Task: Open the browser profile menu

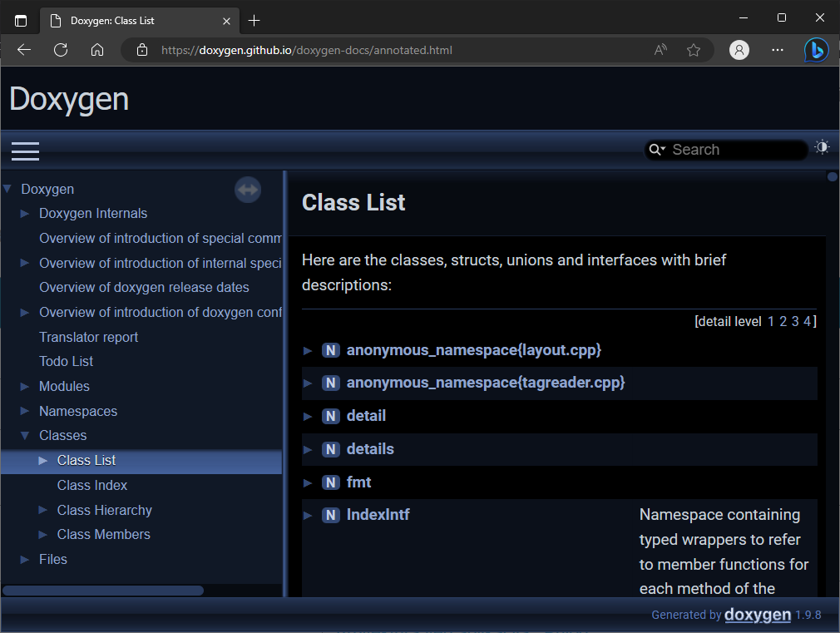Action: [739, 50]
